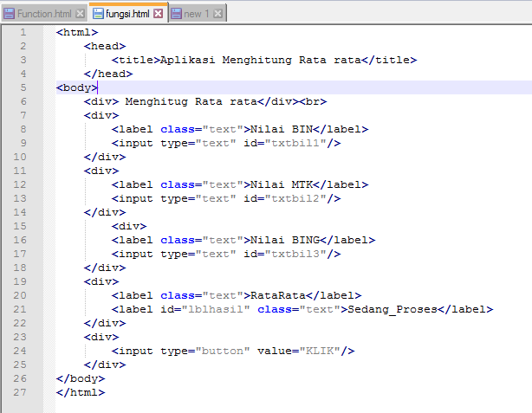The width and height of the screenshot is (532, 413).
Task: Switch to the Function.html tab
Action: coord(45,13)
